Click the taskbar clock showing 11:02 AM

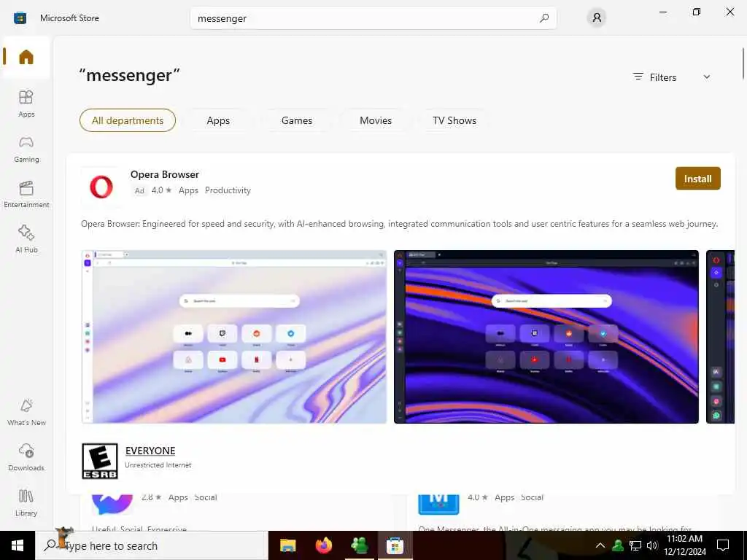tap(685, 545)
